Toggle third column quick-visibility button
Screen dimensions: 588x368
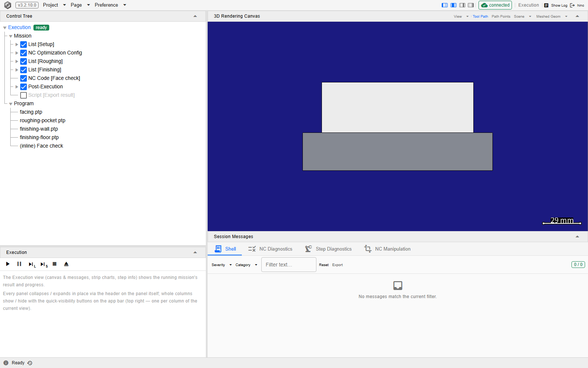[x=462, y=5]
